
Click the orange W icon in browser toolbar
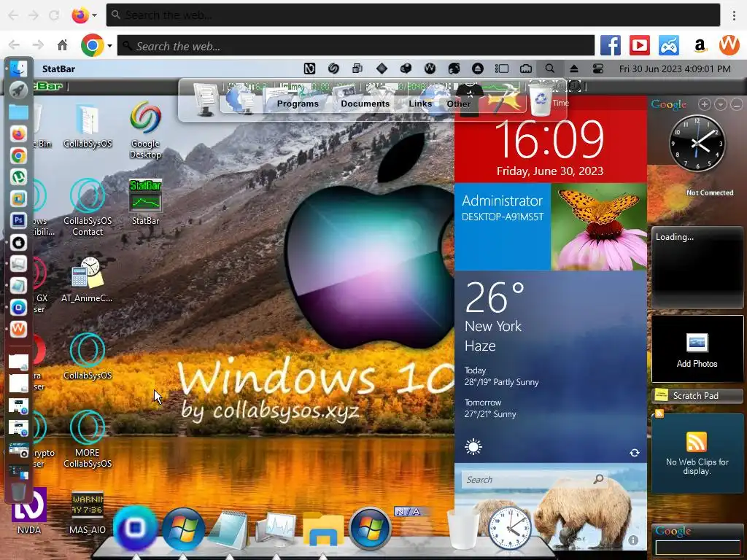tap(729, 45)
